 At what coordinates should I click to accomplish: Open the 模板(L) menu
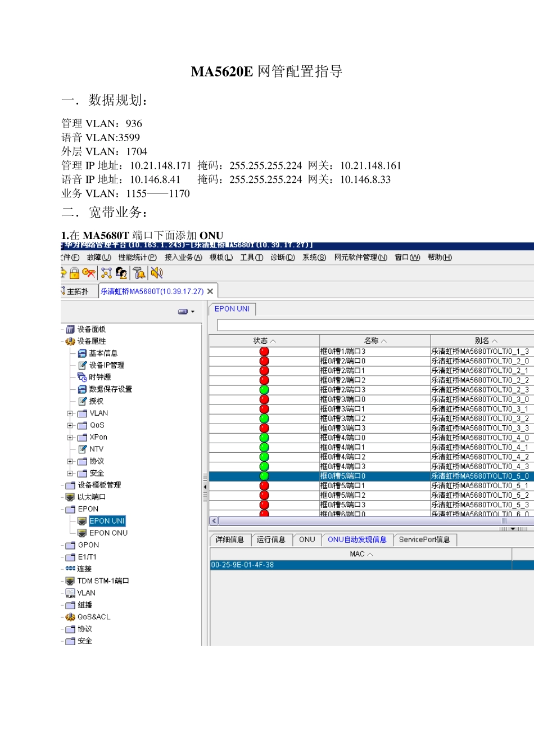[x=221, y=258]
